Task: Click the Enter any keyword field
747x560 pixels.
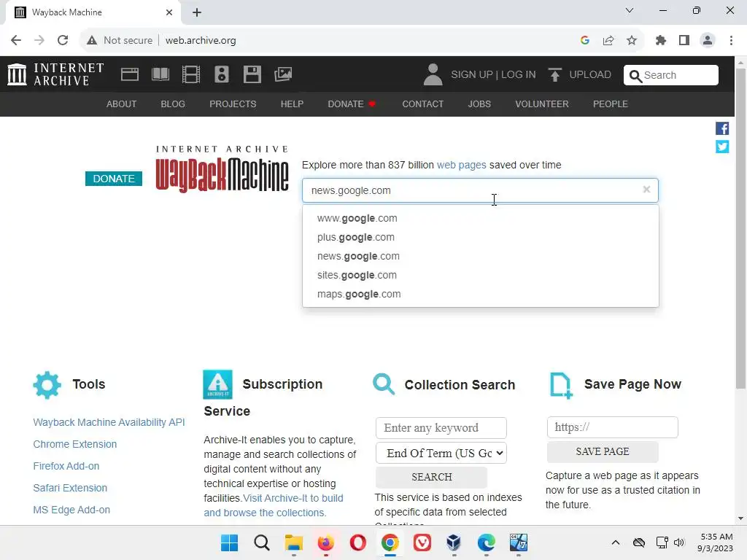Action: coord(441,427)
